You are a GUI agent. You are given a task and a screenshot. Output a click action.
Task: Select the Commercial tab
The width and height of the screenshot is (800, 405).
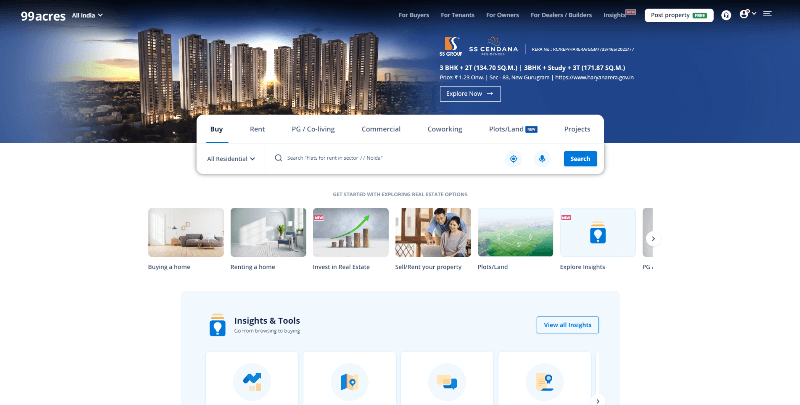pos(380,129)
